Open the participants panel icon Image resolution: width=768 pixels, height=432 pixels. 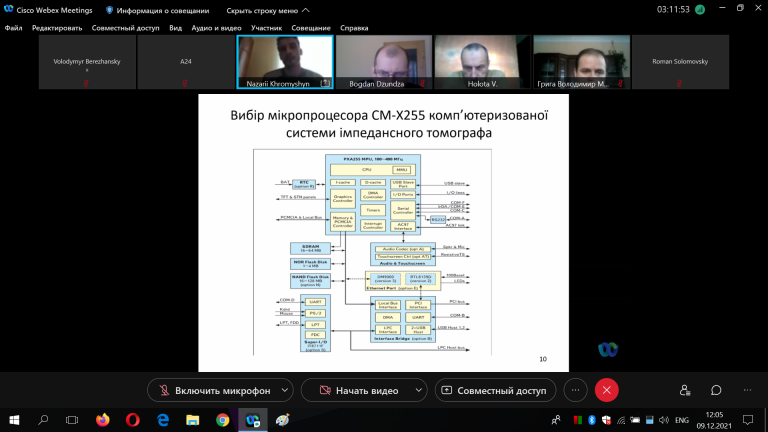point(685,390)
